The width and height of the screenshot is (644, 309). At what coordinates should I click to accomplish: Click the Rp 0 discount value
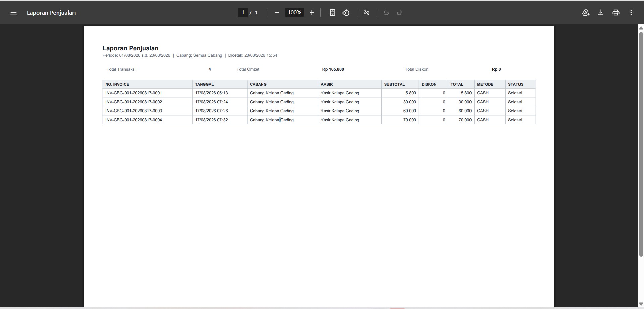[x=496, y=69]
